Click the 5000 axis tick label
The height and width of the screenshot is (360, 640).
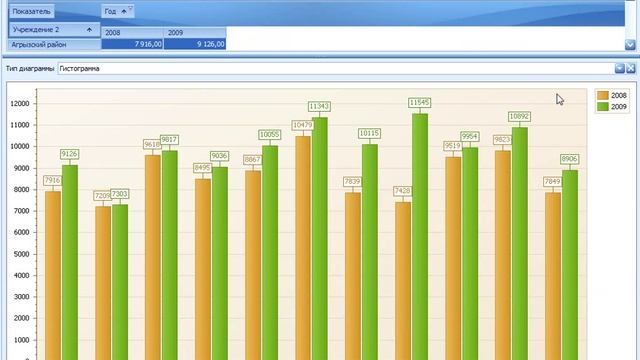(21, 254)
